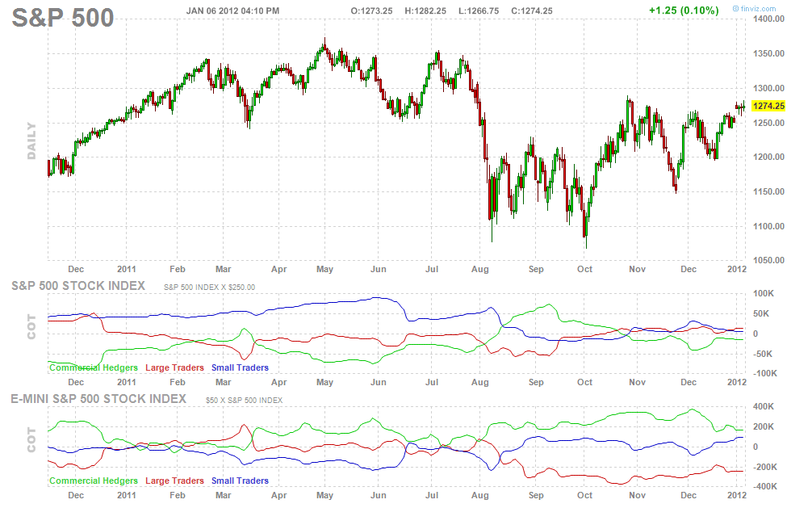Click Small Traders legend in S&P 500 STOCK INDEX panel
The image size is (812, 508).
click(x=240, y=367)
